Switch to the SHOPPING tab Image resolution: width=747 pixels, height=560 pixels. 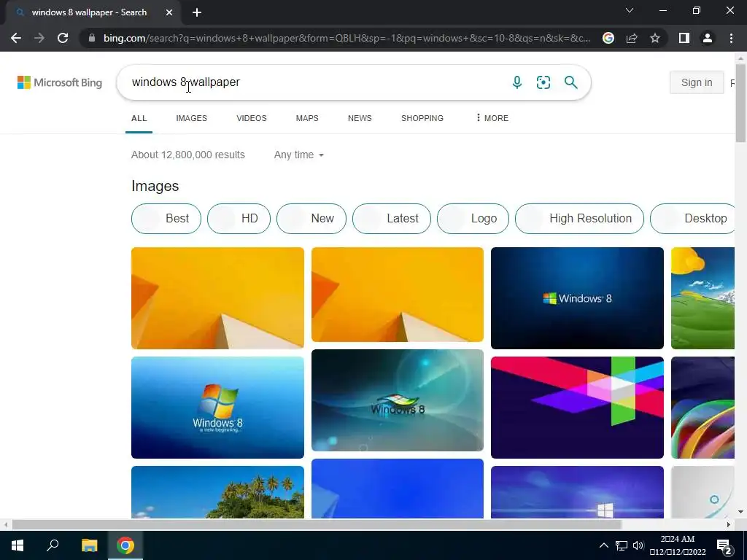(x=422, y=118)
